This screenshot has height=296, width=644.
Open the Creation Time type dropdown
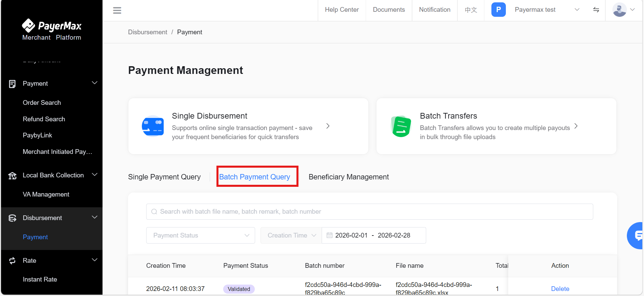[291, 236]
